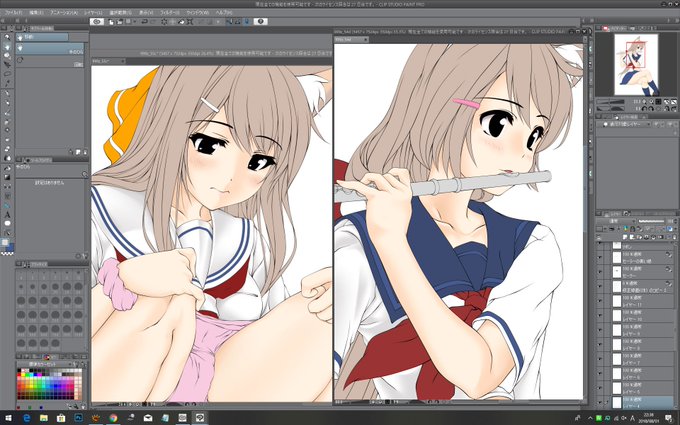680x425 pixels.
Task: Hide layer レイヤー 7 eye icon
Action: [600, 360]
